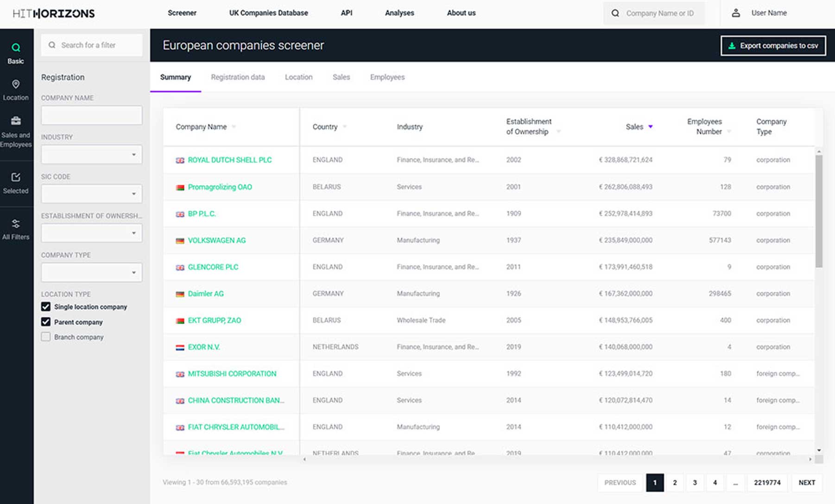
Task: Click the user profile icon
Action: [736, 13]
